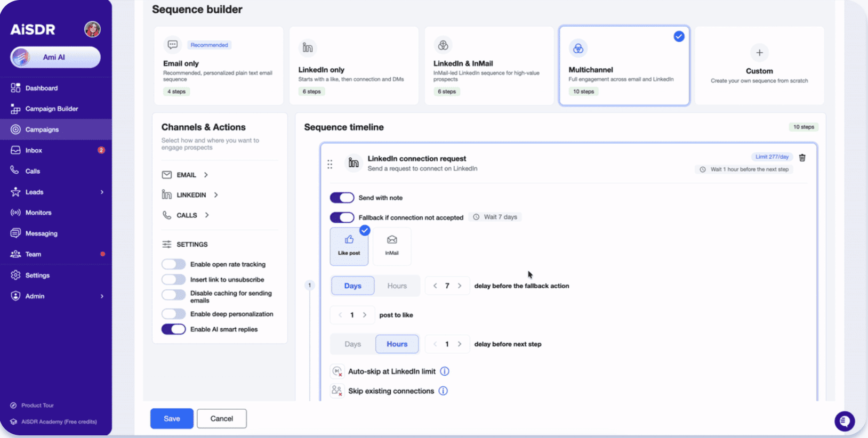
Task: Click the Inbox tray icon
Action: pos(15,150)
